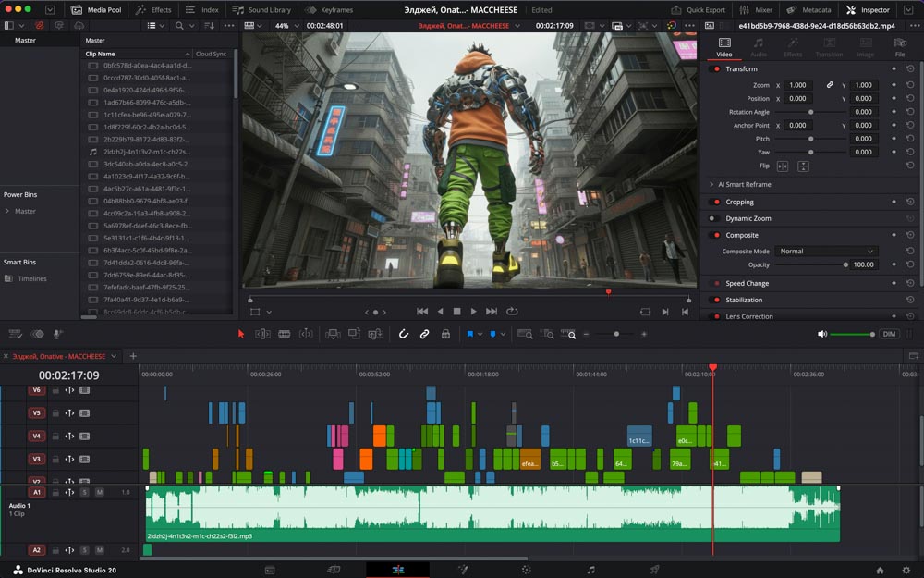Image resolution: width=924 pixels, height=578 pixels.
Task: Open the Composite Mode dropdown
Action: coord(826,252)
